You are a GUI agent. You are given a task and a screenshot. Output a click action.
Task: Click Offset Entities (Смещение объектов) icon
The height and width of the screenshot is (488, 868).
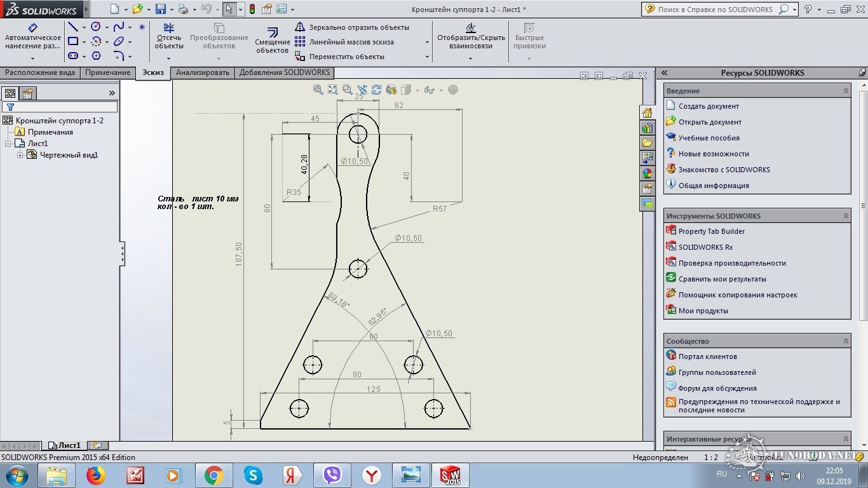pos(272,39)
